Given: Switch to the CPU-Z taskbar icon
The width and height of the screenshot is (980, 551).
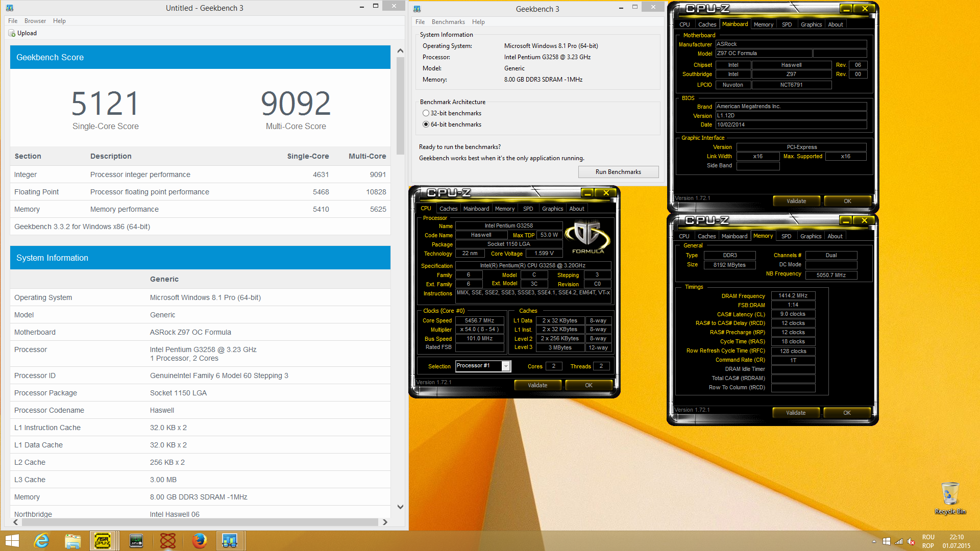Looking at the screenshot, I should click(103, 541).
